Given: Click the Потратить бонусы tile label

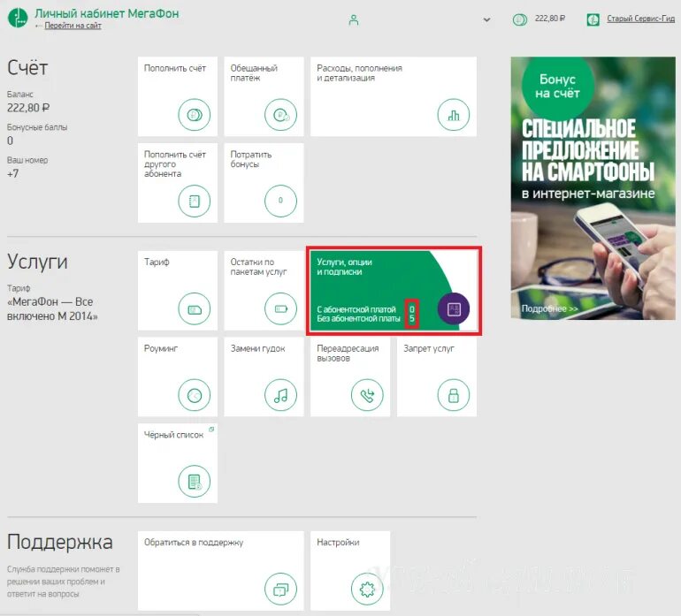Looking at the screenshot, I should coord(250,159).
